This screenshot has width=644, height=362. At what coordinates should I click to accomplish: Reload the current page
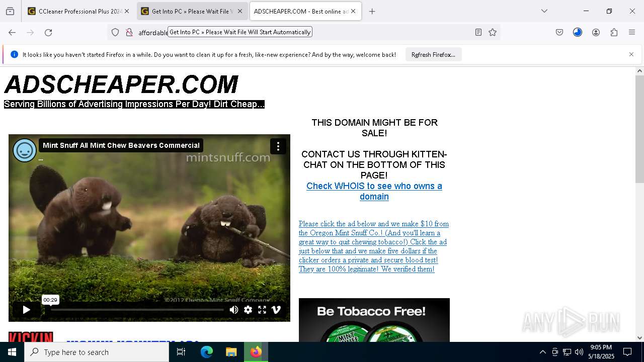click(48, 32)
